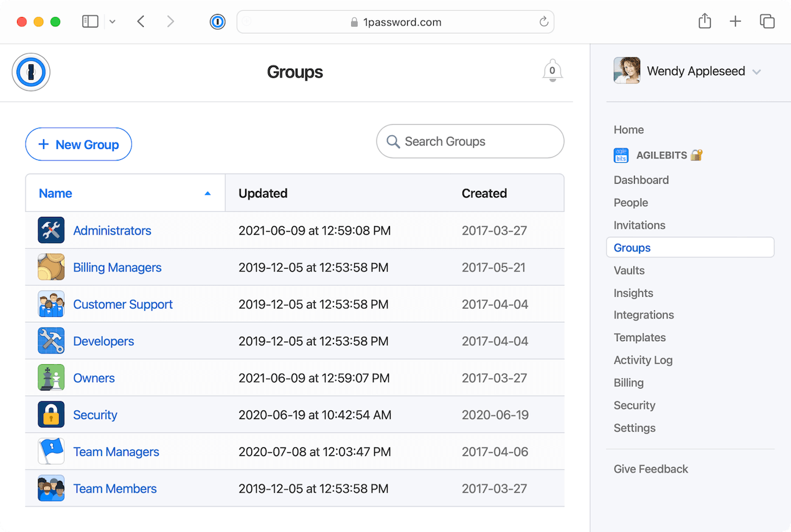Expand the chevron next to the sidebar button
Screen dimensions: 791x532
[112, 21]
